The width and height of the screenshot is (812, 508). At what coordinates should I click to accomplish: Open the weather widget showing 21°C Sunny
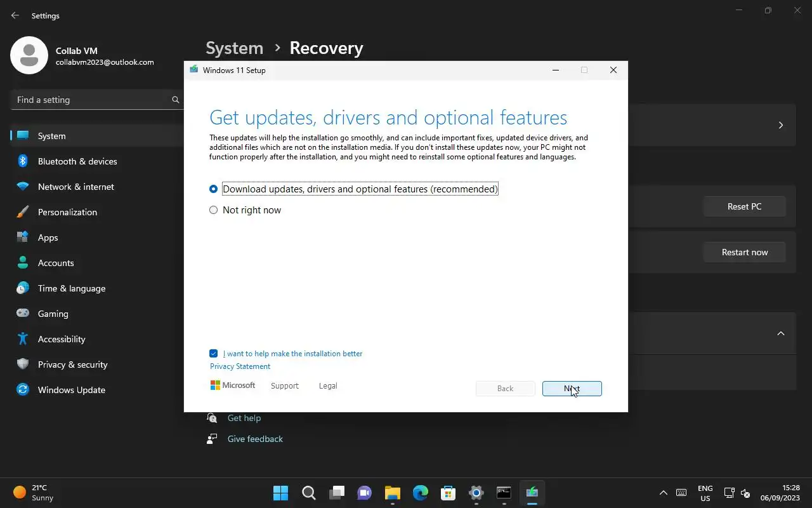(x=34, y=493)
